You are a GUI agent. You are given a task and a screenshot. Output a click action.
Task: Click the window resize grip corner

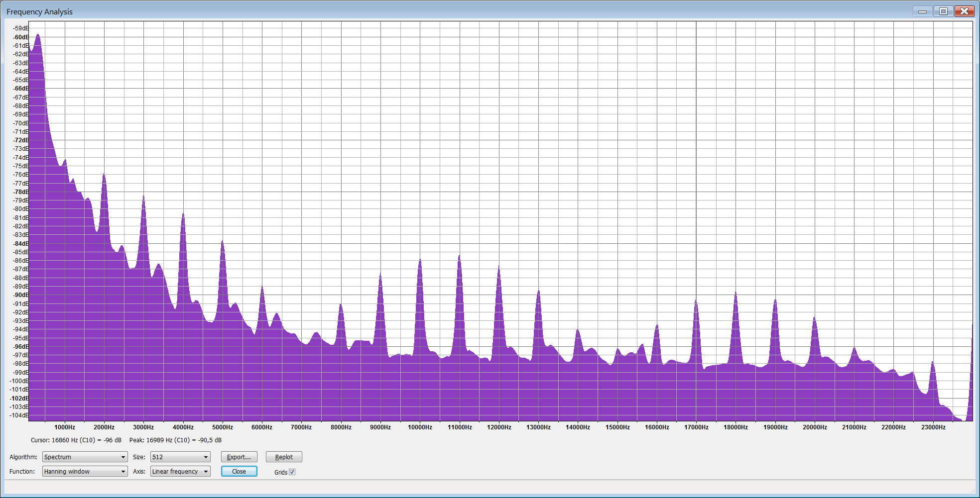click(x=972, y=490)
